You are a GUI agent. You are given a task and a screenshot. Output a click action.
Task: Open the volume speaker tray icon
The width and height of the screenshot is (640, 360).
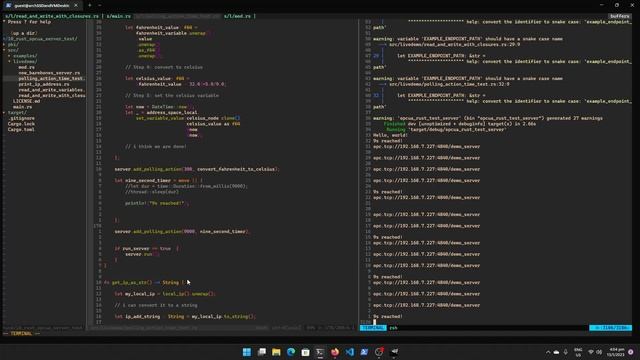599,352
